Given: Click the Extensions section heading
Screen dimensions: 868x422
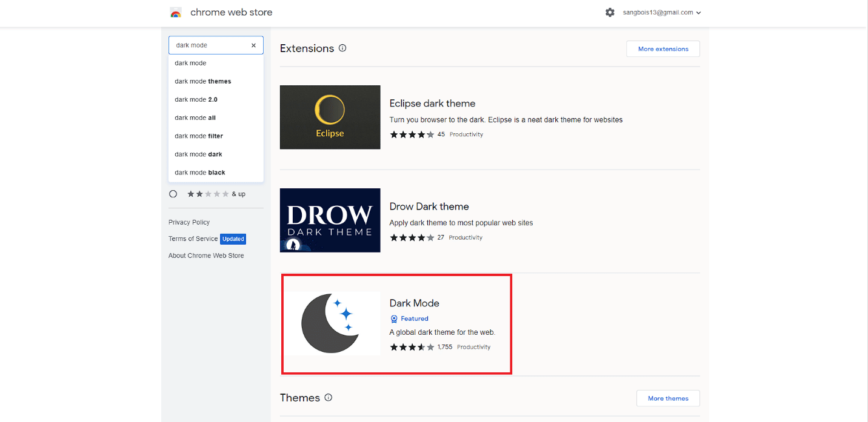Looking at the screenshot, I should (x=307, y=48).
